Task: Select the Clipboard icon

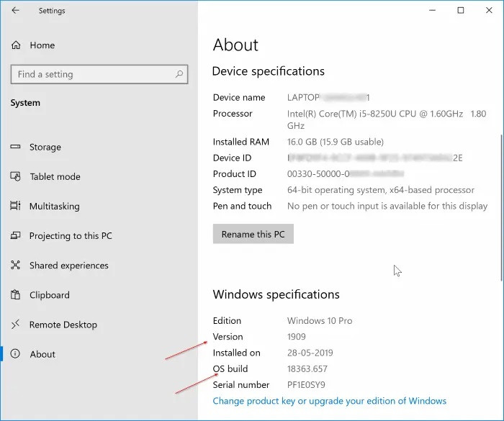Action: pos(15,295)
